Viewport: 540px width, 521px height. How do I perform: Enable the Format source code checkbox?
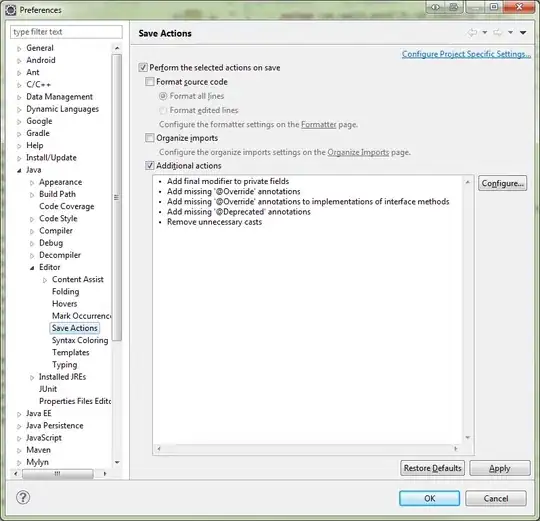tap(149, 82)
